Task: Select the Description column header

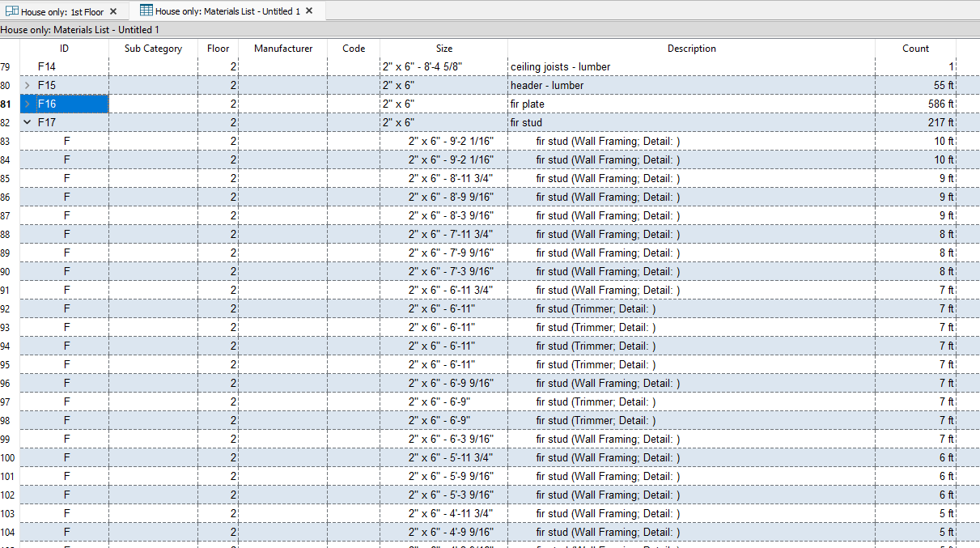Action: pos(691,49)
